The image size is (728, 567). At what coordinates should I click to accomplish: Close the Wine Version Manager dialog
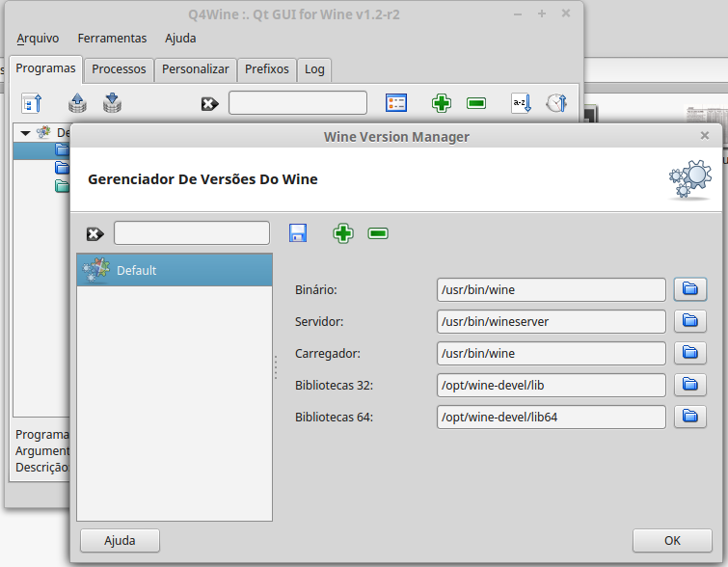tap(705, 136)
